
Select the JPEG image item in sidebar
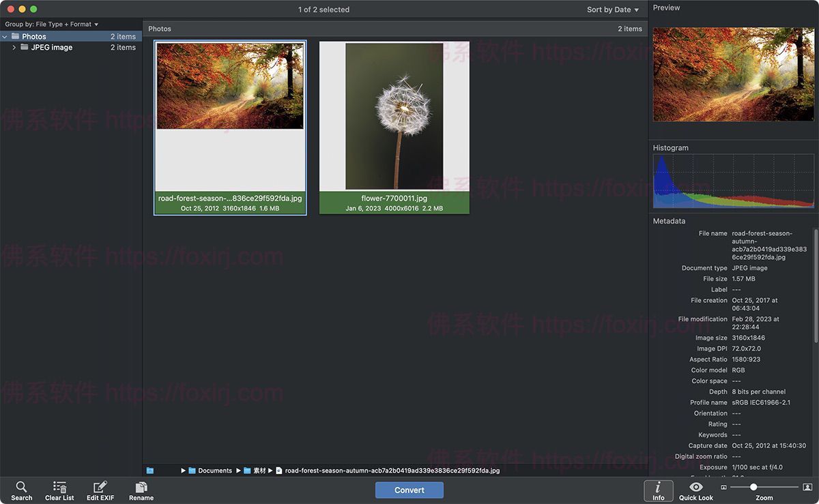[51, 47]
